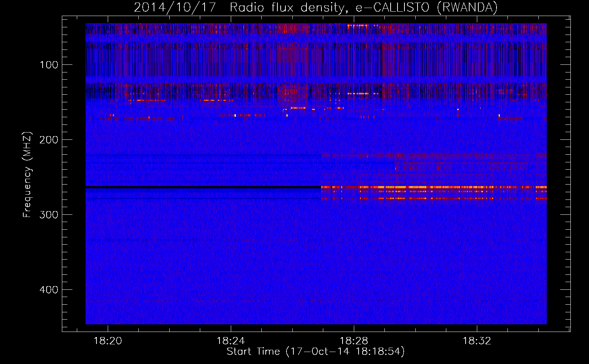Click the 18:32 time tick label
Viewport: 589px width, 364px height.
click(x=477, y=341)
